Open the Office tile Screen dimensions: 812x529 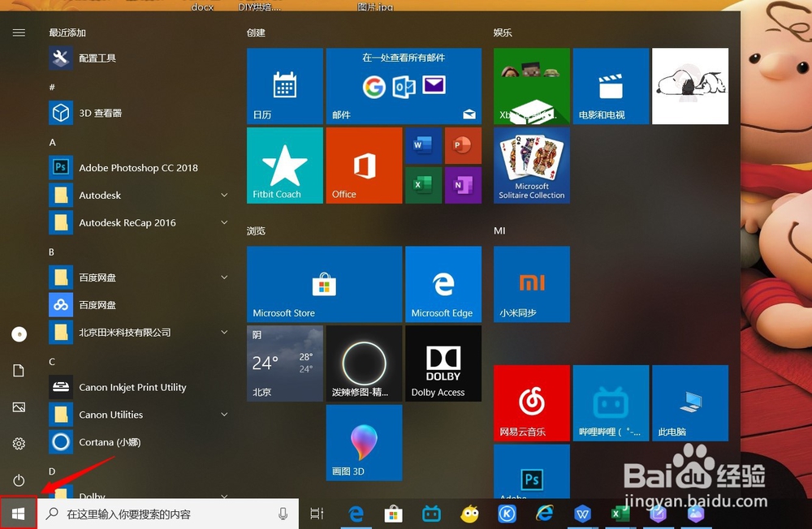point(364,166)
